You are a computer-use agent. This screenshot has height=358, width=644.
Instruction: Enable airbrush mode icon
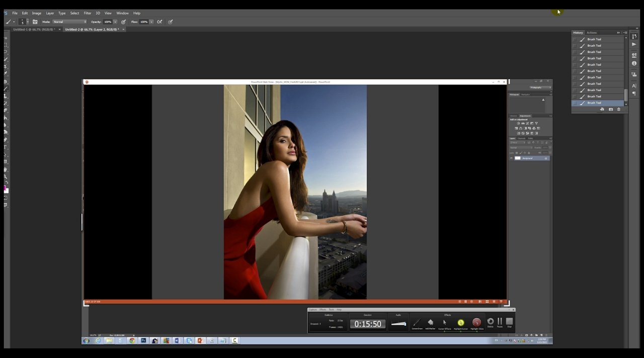(159, 22)
